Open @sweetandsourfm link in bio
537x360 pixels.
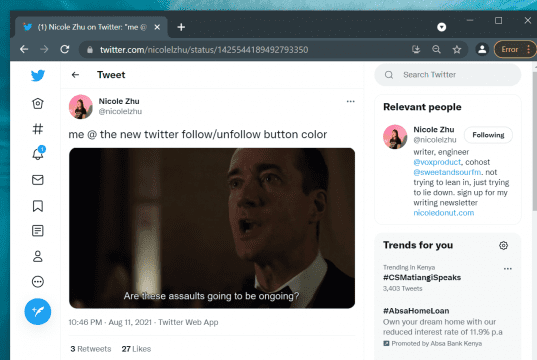pos(447,172)
